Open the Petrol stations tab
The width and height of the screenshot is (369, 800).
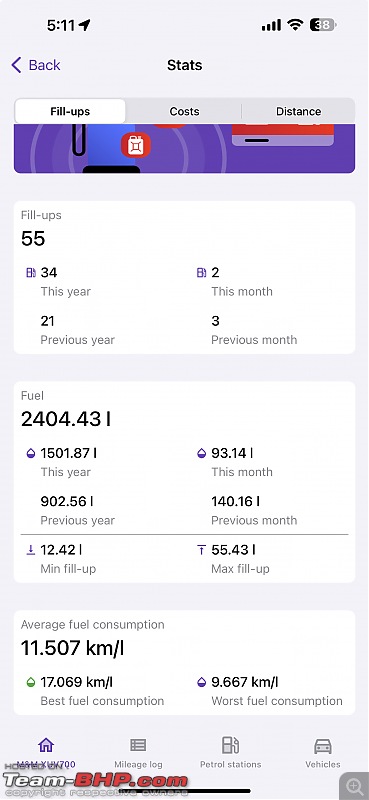(x=230, y=753)
